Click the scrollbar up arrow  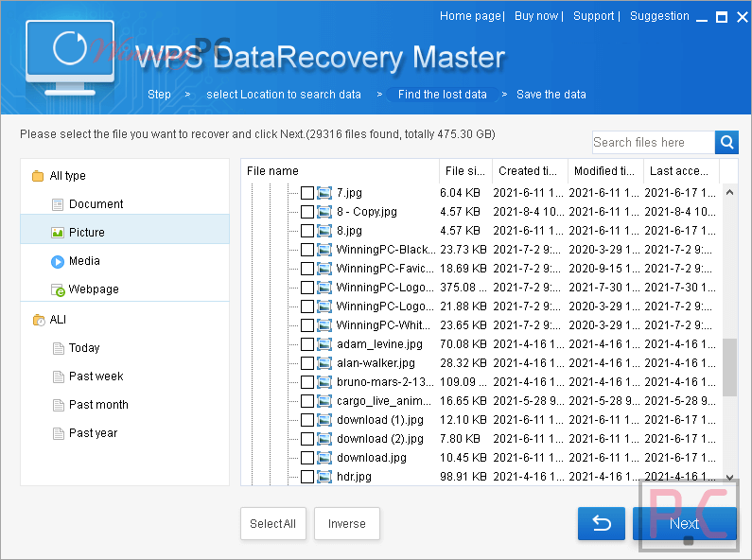point(729,192)
